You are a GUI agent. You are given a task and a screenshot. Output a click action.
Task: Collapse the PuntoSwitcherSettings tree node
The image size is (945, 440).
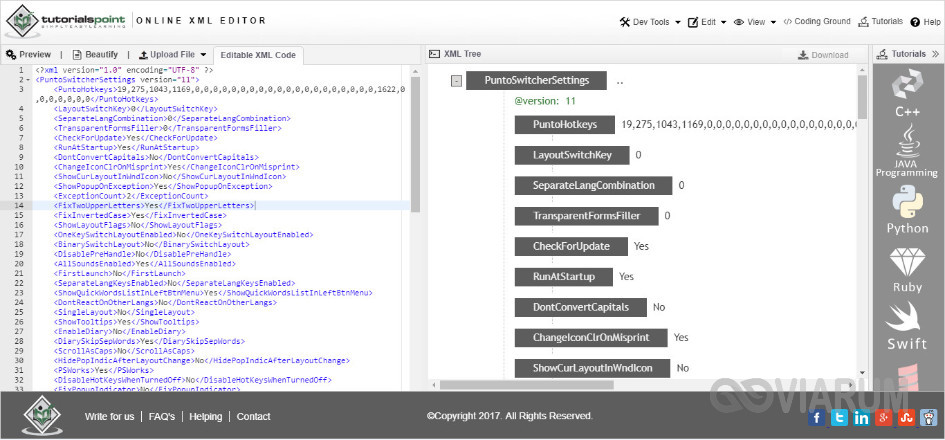[x=456, y=81]
